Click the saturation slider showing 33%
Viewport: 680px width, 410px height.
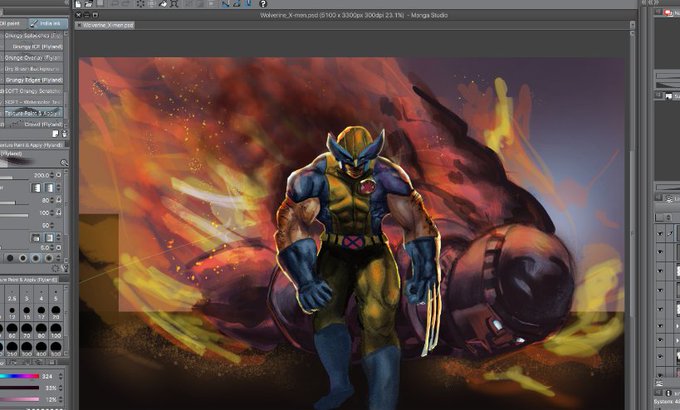pyautogui.click(x=20, y=388)
